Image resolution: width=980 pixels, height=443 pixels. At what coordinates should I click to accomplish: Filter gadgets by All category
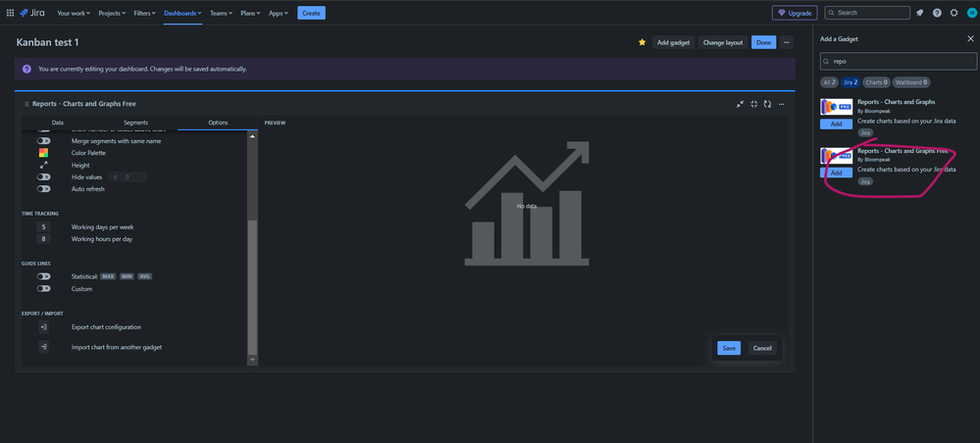[829, 82]
